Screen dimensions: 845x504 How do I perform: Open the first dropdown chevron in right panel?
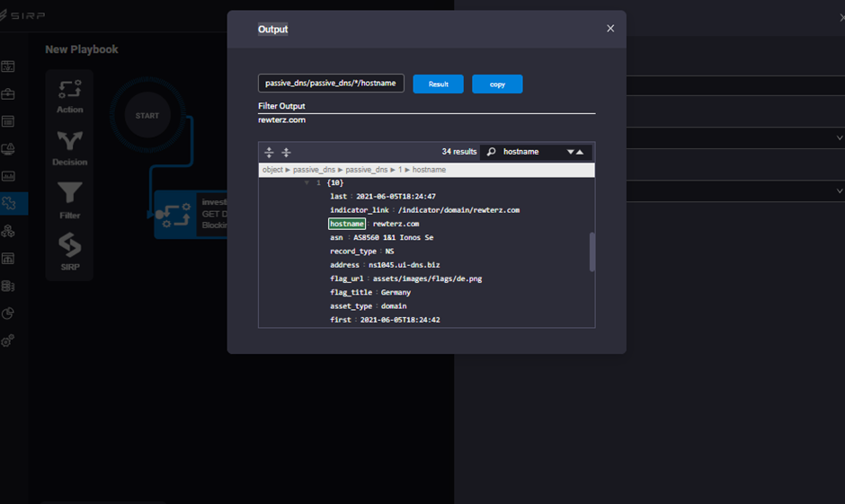tap(839, 137)
